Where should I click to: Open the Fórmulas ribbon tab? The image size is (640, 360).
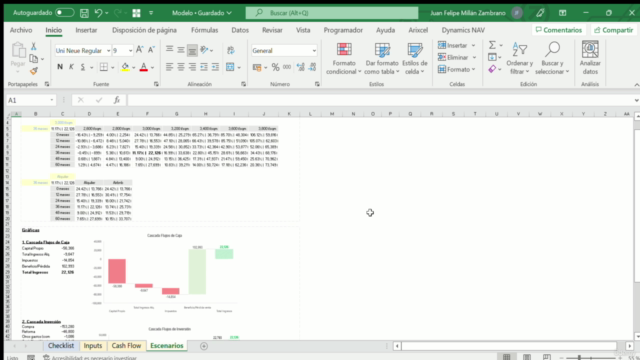[204, 30]
